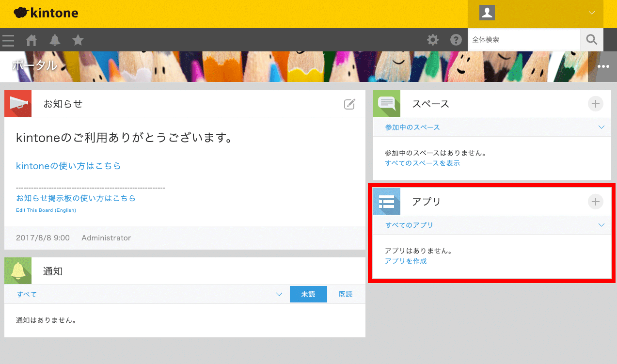This screenshot has width=617, height=364.
Task: Go to the home portal icon
Action: click(32, 40)
